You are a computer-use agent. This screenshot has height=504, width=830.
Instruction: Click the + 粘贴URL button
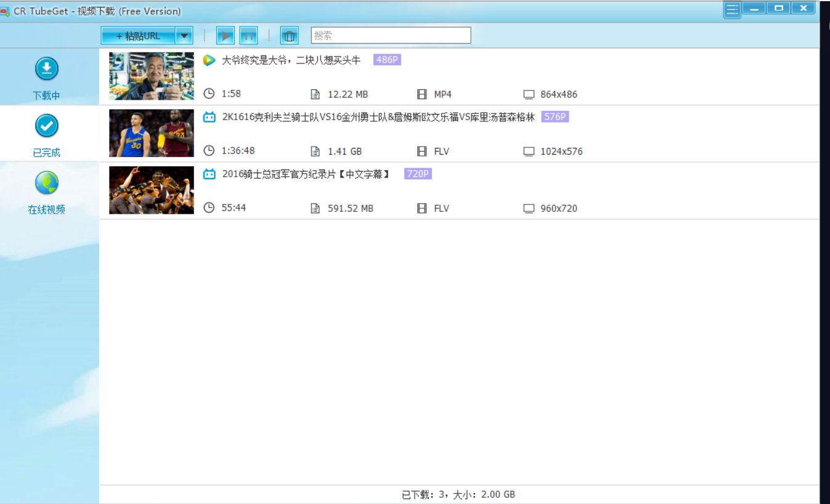point(139,36)
